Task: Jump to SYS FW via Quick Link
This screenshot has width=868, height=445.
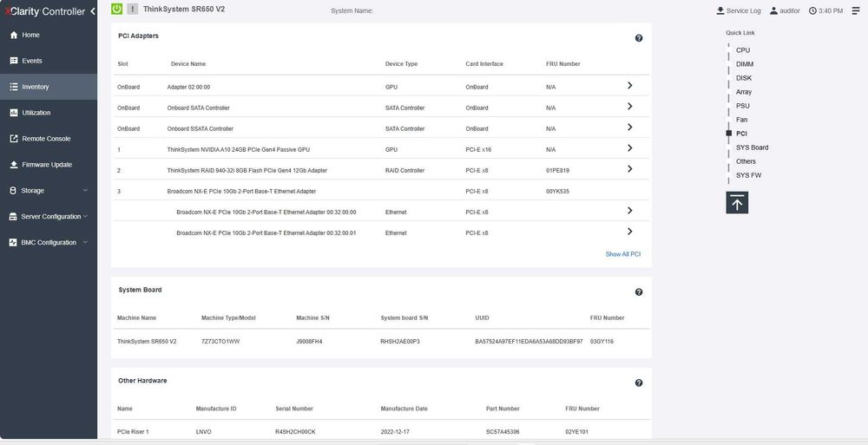Action: [x=748, y=175]
